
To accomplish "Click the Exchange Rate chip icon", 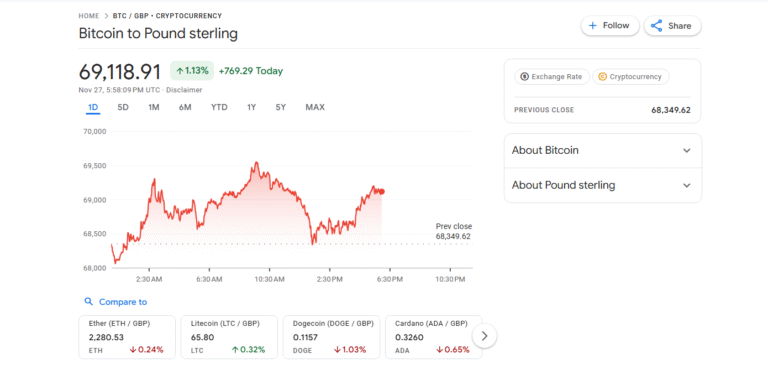I will tap(525, 76).
